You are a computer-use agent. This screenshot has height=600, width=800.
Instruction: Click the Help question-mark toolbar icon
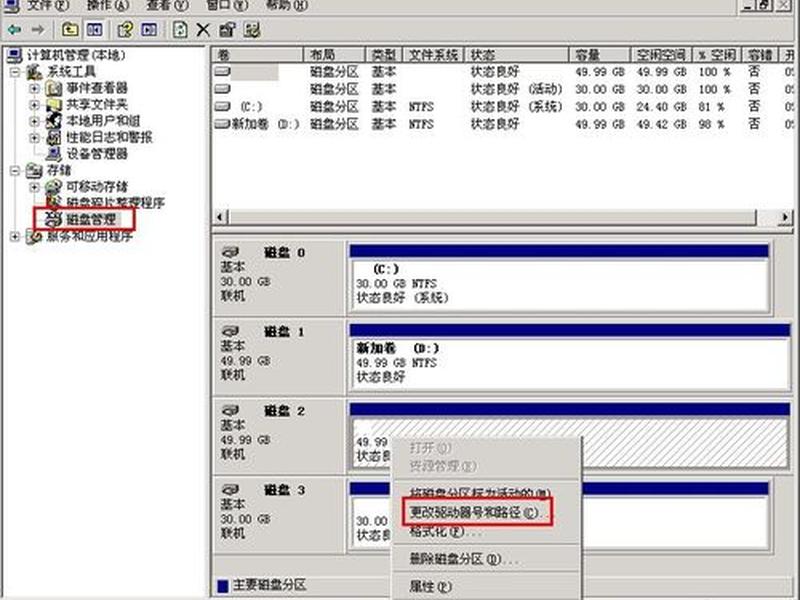point(124,30)
